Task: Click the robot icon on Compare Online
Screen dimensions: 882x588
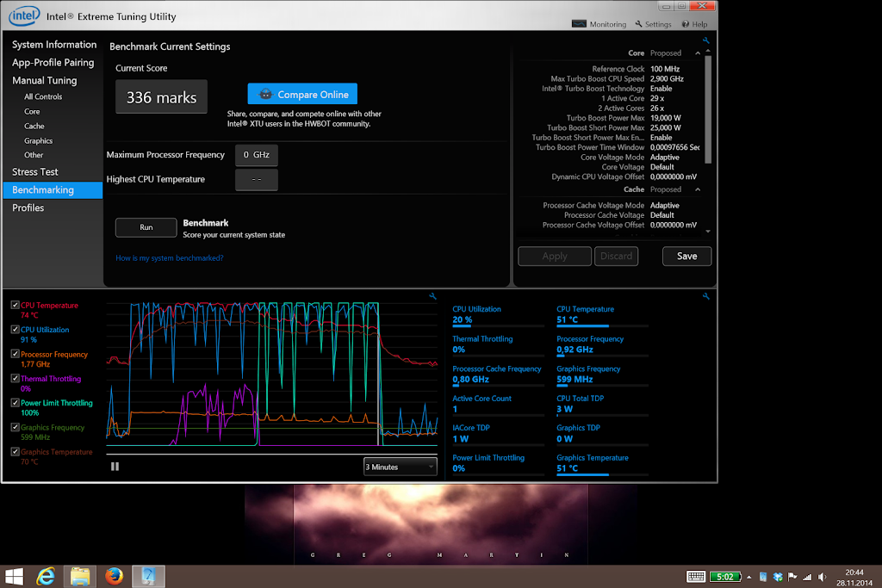Action: click(x=265, y=94)
